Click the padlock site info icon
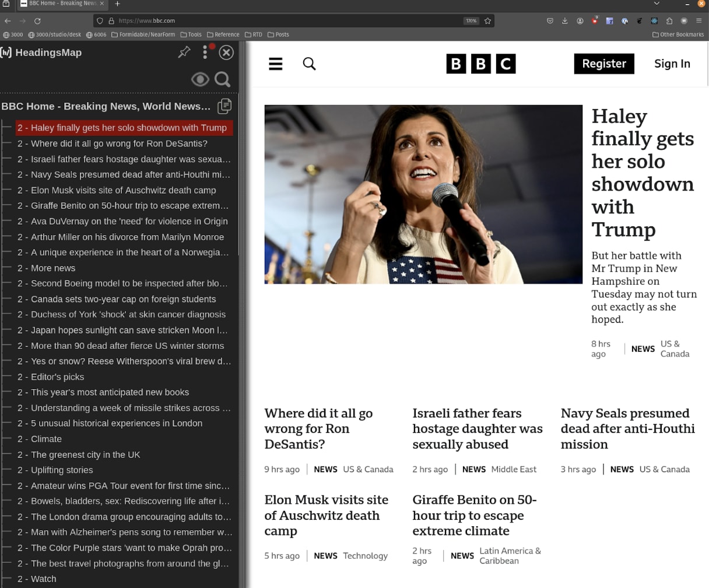The width and height of the screenshot is (709, 588). 111,20
